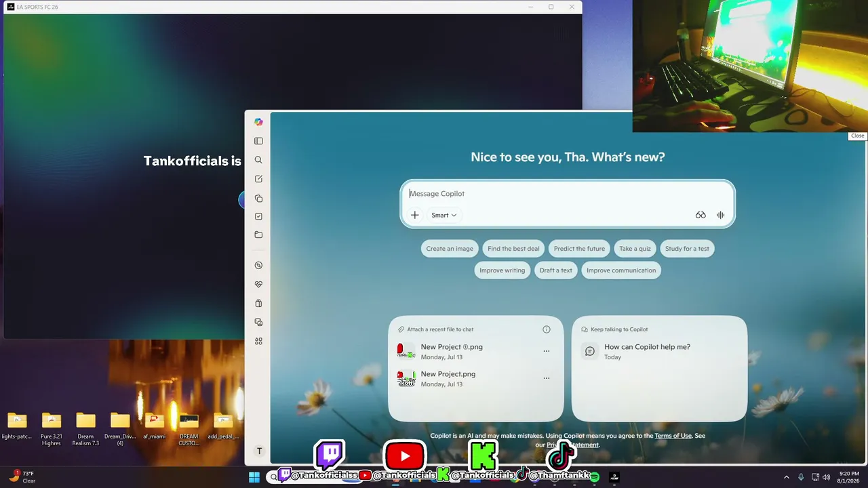Open more options for 'New Project ①.png'
This screenshot has width=868, height=488.
click(547, 351)
